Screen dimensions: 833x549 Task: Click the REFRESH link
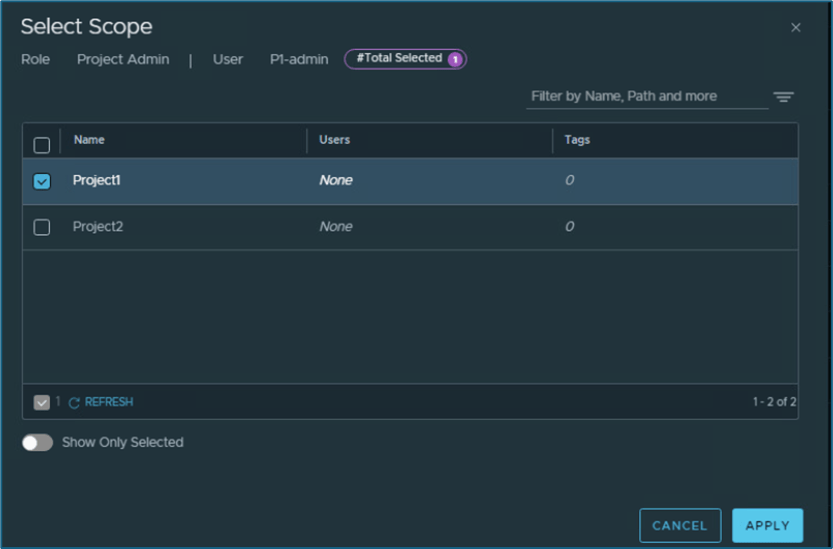click(x=108, y=402)
